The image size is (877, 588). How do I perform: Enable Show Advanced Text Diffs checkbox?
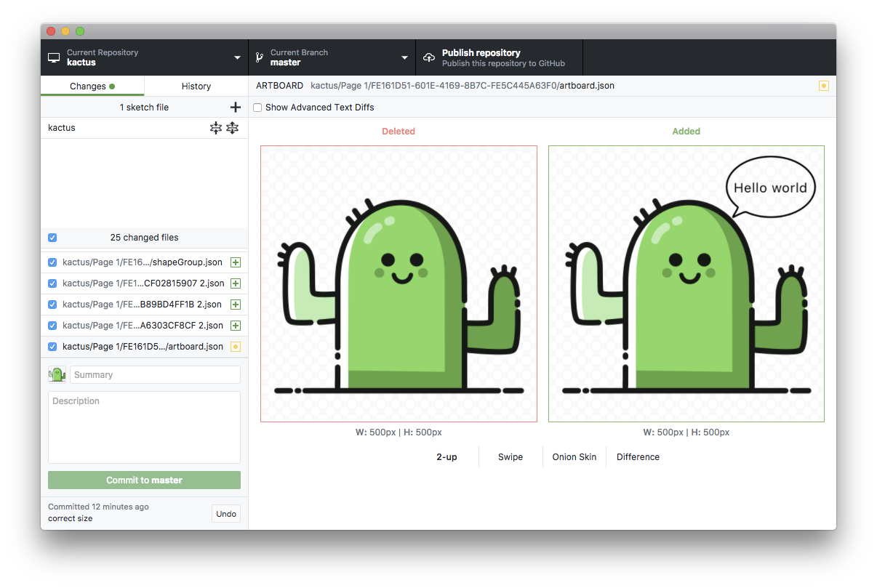257,108
